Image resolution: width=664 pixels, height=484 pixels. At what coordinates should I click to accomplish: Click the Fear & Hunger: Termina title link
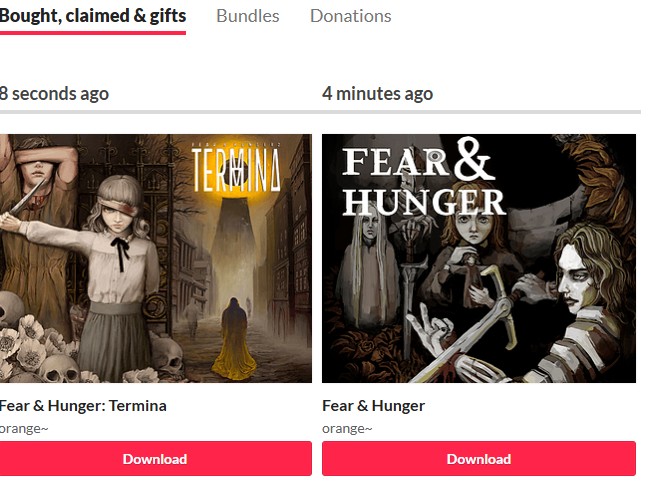click(x=83, y=406)
